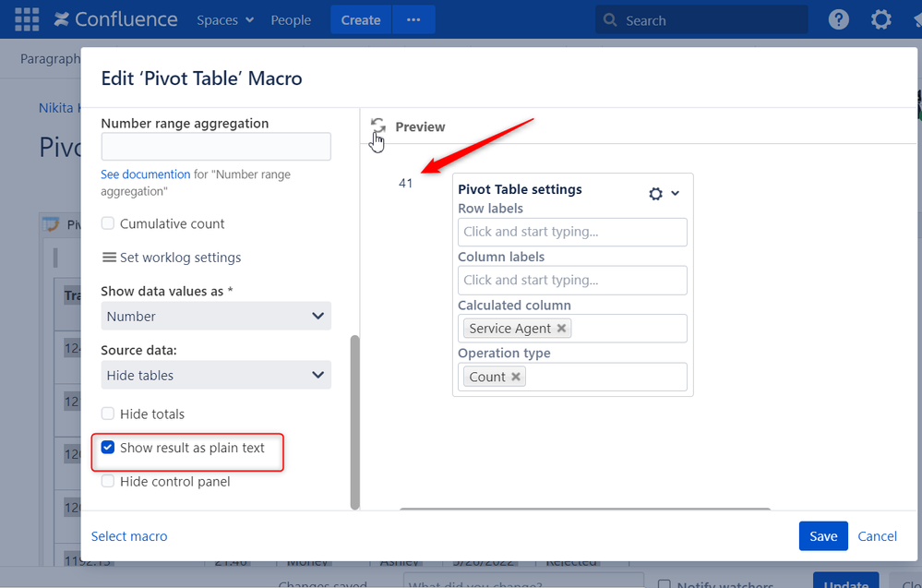Open Pivot Table settings gear icon

pos(655,194)
